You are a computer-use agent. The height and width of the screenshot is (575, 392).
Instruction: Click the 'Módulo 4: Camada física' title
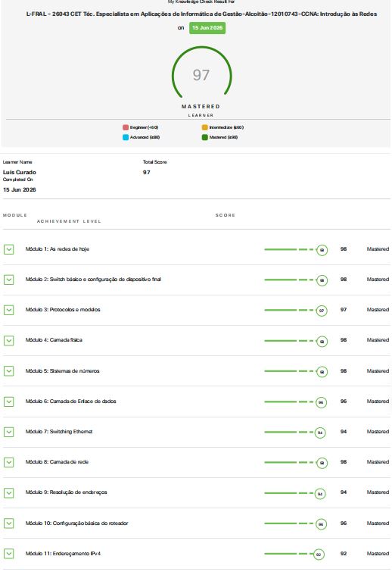pos(54,340)
